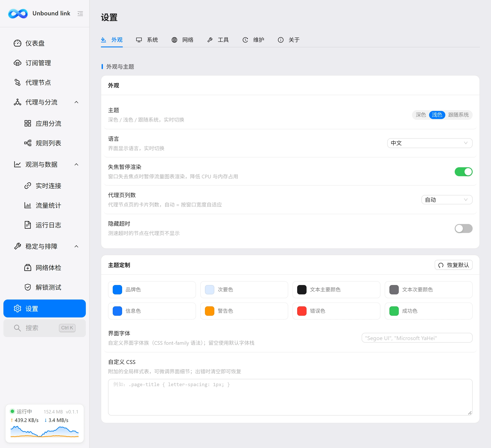The image size is (491, 448).
Task: Click the 代理节点 nodes icon
Action: (x=18, y=83)
